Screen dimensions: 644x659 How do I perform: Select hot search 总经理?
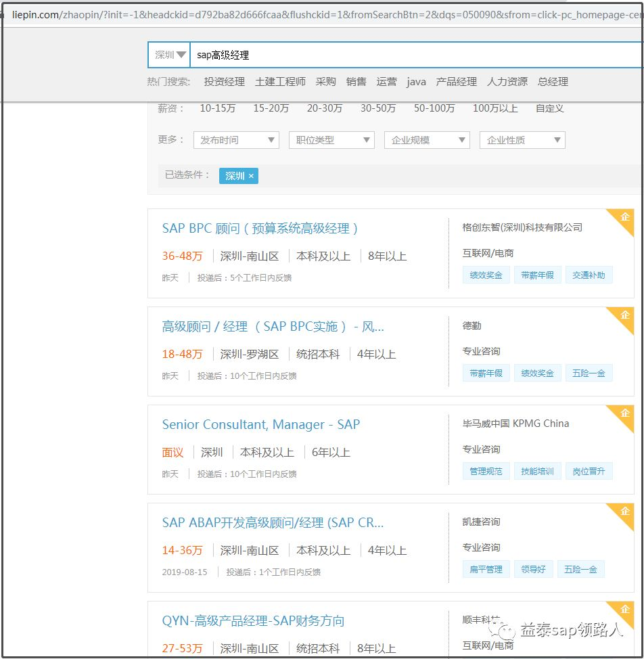coord(553,82)
